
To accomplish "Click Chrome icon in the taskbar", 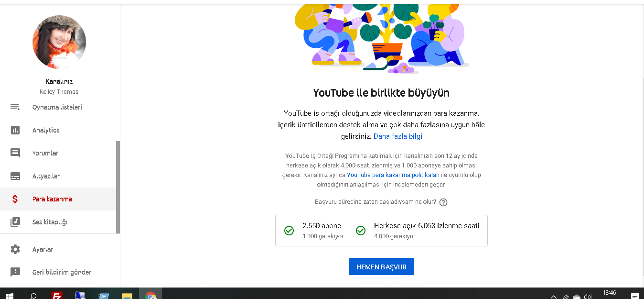I will (150, 296).
